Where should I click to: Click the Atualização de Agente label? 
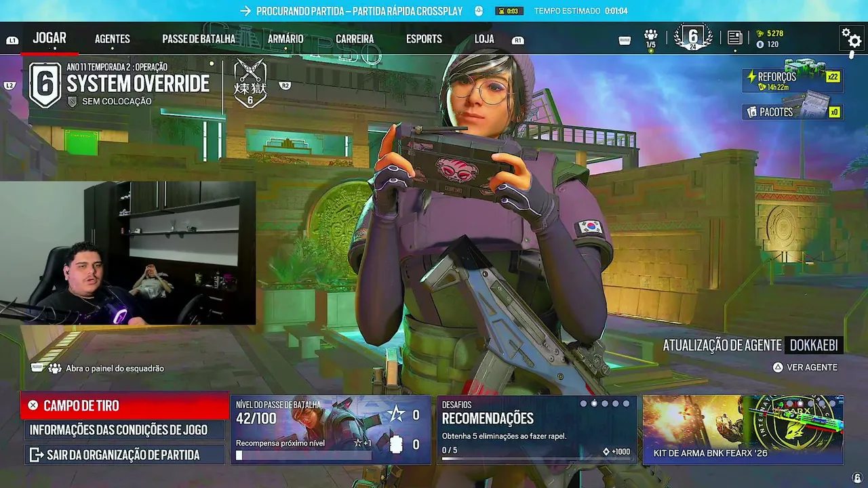[722, 345]
